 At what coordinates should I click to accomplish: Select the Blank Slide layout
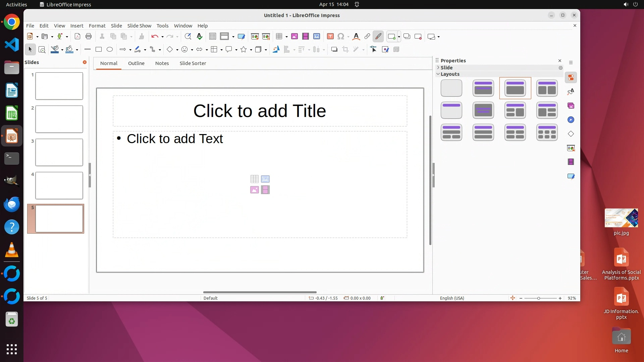[451, 88]
